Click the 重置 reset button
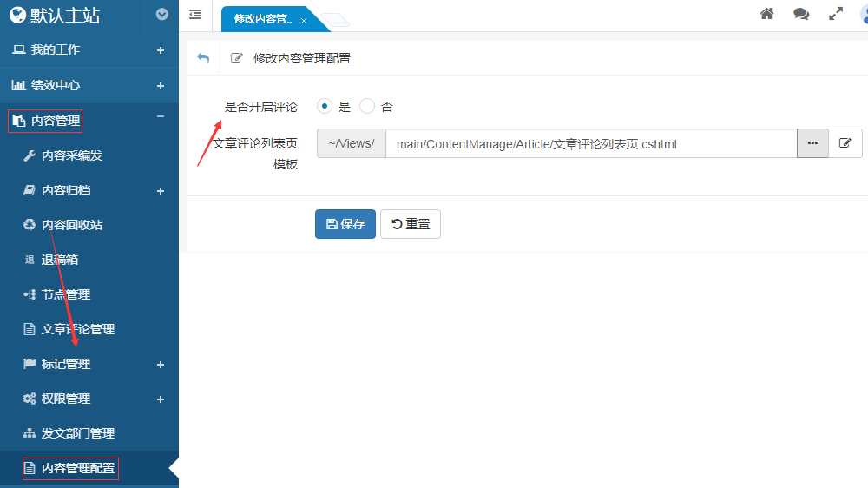868x488 pixels. 411,224
